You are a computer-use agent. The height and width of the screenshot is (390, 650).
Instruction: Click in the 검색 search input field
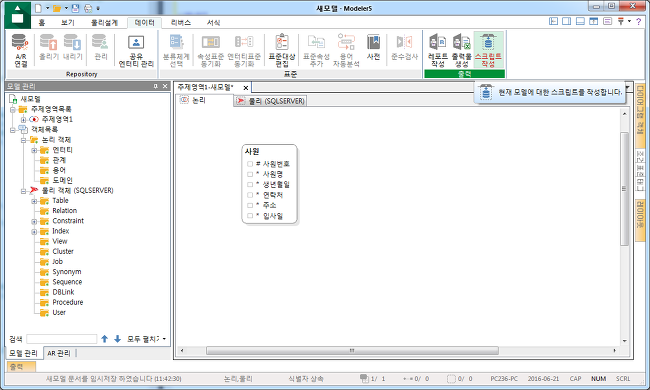pyautogui.click(x=61, y=339)
